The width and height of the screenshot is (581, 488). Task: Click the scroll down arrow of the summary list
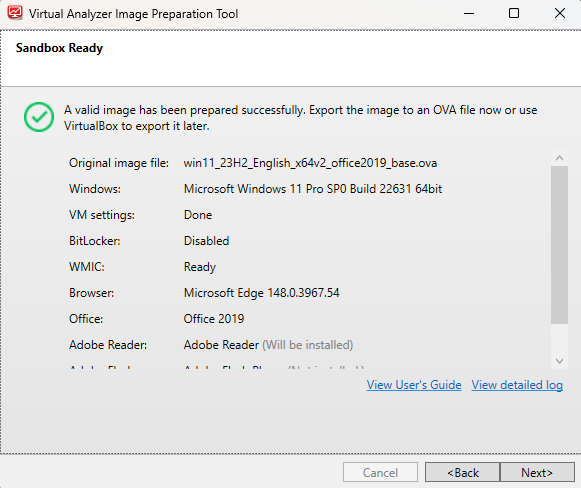[x=560, y=361]
